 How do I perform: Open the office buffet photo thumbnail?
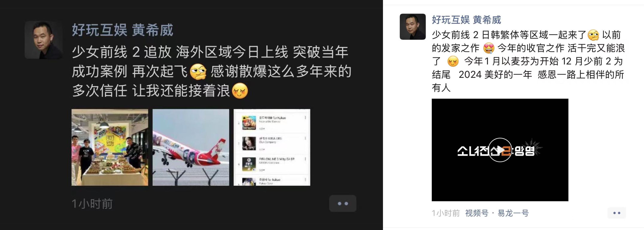[x=110, y=147]
